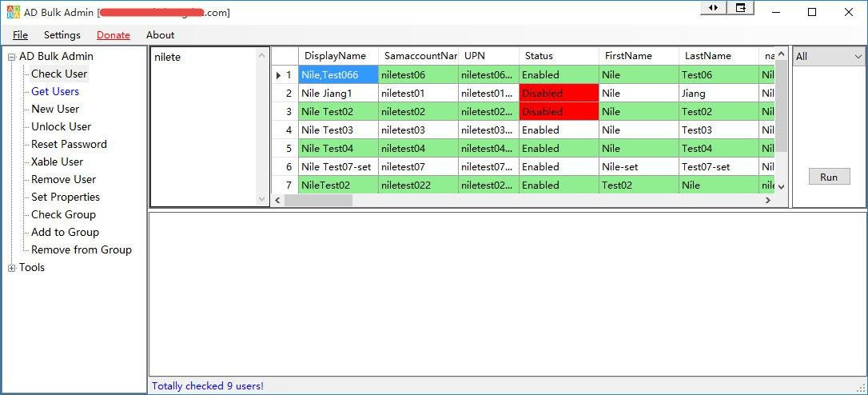Sort by the UPN column header
The width and height of the screenshot is (868, 395).
click(x=488, y=56)
